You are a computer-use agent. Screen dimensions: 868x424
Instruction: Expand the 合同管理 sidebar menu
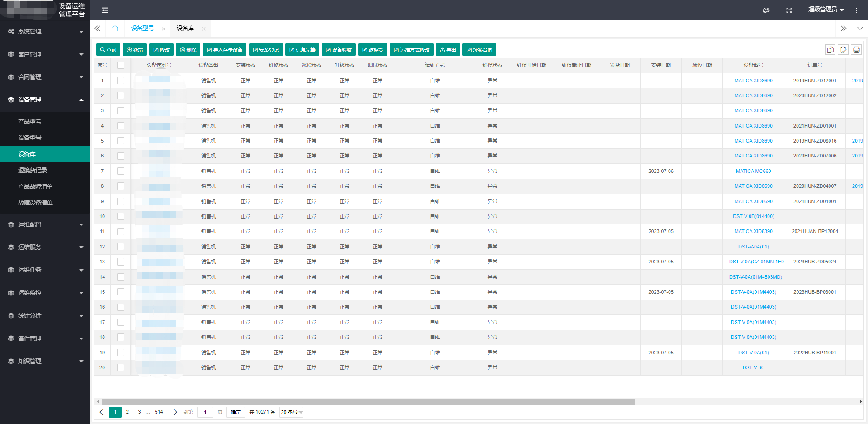pos(45,77)
